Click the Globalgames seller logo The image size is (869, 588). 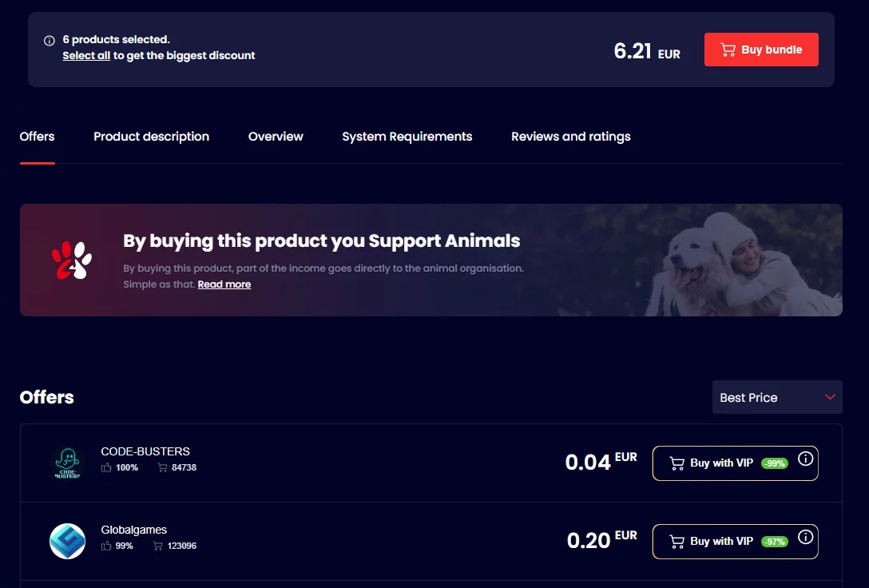point(67,542)
